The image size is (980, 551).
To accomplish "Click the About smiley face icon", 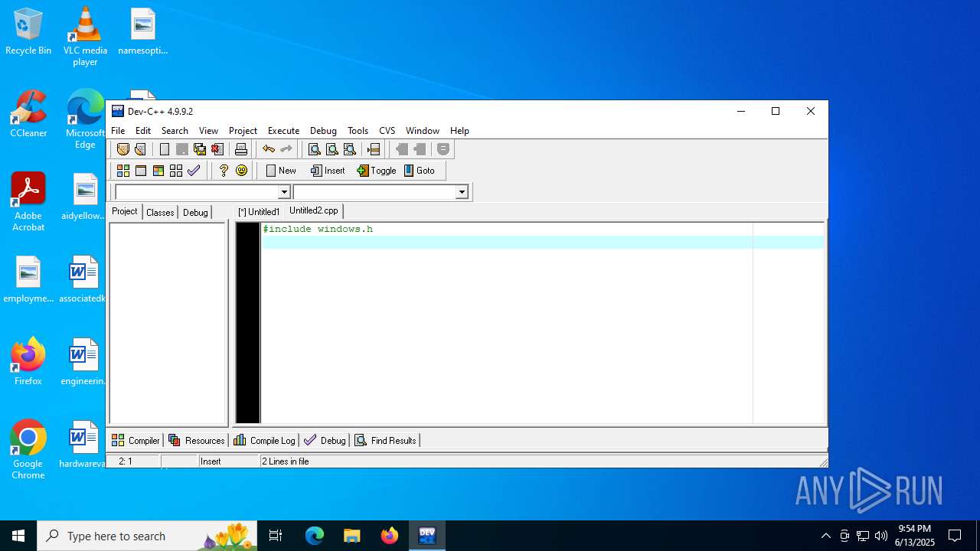I will point(242,171).
